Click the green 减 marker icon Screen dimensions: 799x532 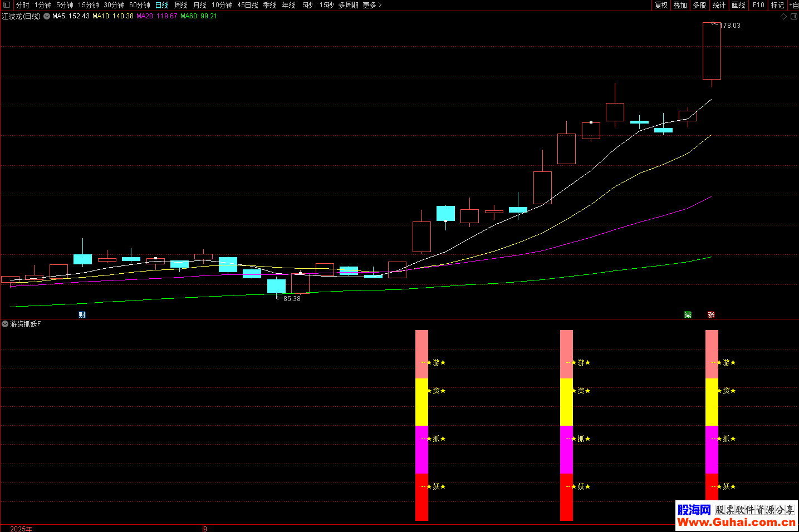click(688, 315)
